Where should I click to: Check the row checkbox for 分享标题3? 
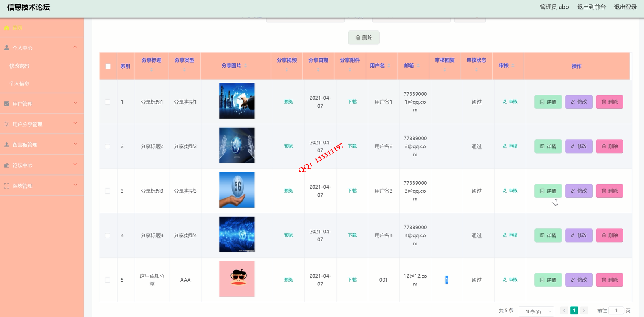[107, 191]
